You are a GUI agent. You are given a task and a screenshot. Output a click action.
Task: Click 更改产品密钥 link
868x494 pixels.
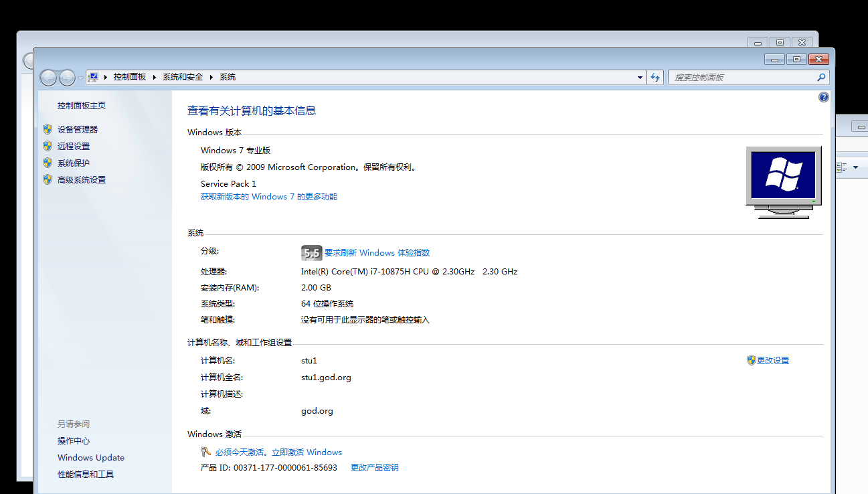click(x=375, y=468)
